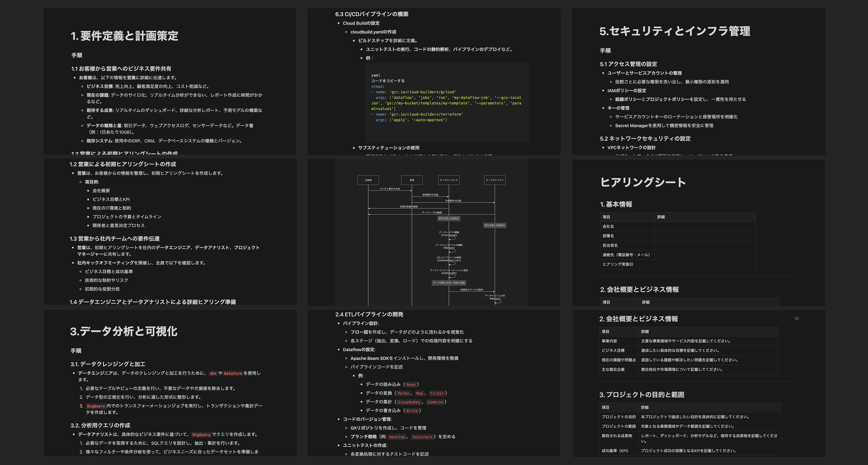
Task: Click the Dataform inline code tag
Action: [233, 373]
